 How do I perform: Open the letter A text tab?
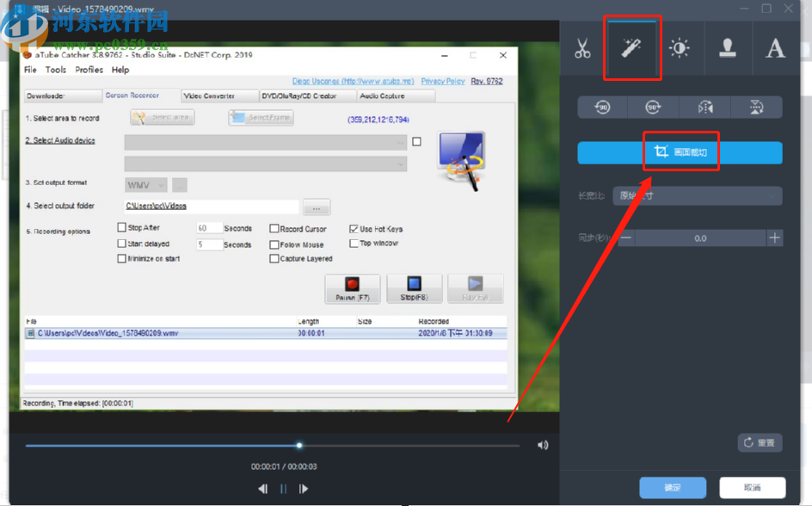pos(775,48)
